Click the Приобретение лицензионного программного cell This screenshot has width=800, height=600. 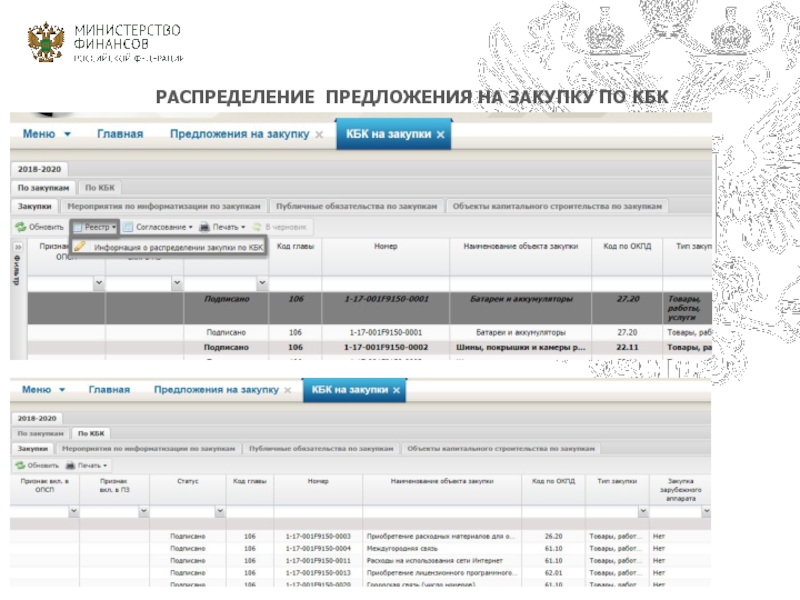pyautogui.click(x=442, y=573)
